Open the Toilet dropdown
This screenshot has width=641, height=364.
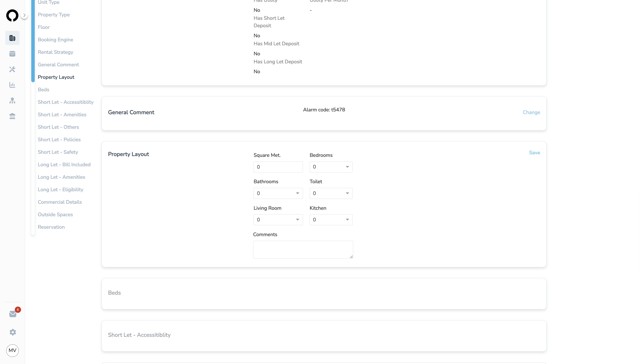click(x=331, y=193)
